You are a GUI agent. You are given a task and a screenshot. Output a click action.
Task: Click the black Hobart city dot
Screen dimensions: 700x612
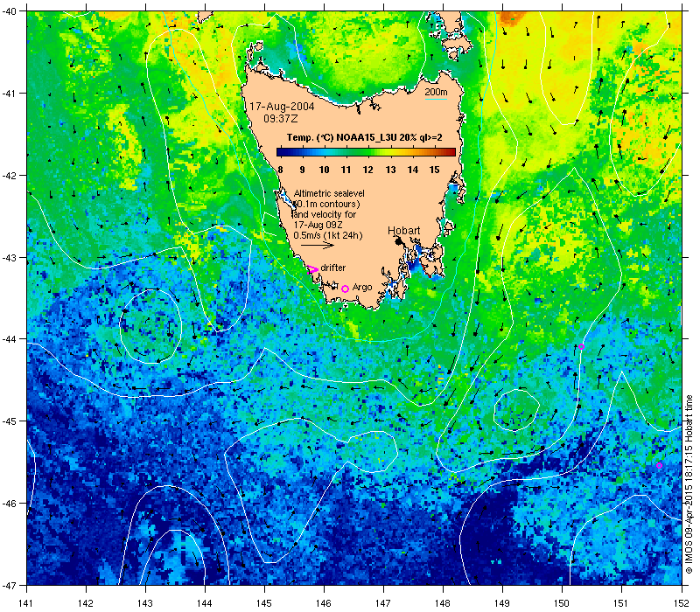click(398, 241)
